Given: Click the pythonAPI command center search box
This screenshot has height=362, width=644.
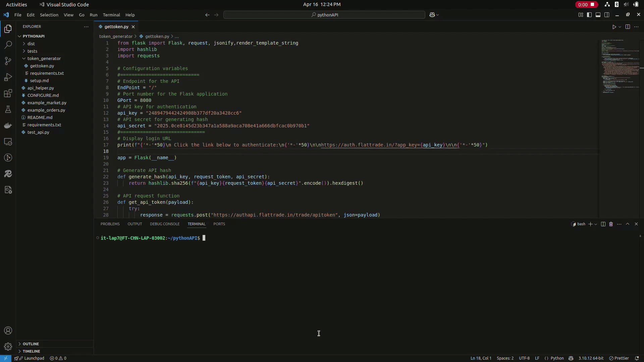Looking at the screenshot, I should pos(324,15).
